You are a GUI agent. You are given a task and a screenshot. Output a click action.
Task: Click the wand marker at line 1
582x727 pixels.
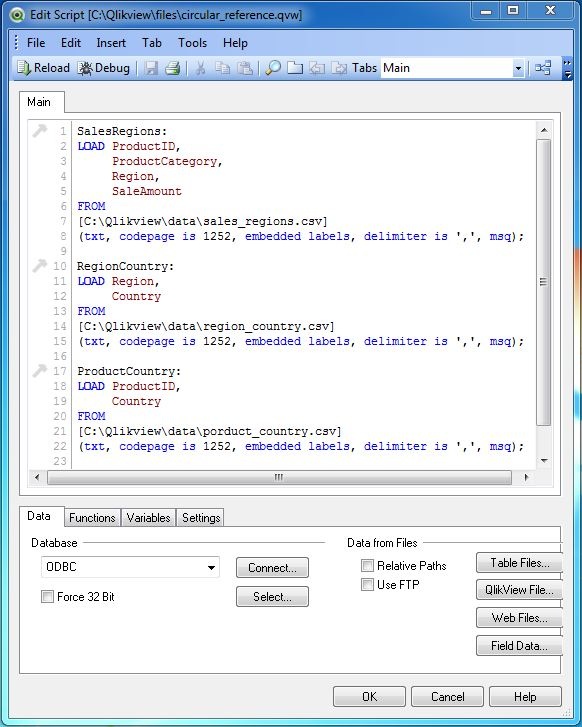coord(40,131)
